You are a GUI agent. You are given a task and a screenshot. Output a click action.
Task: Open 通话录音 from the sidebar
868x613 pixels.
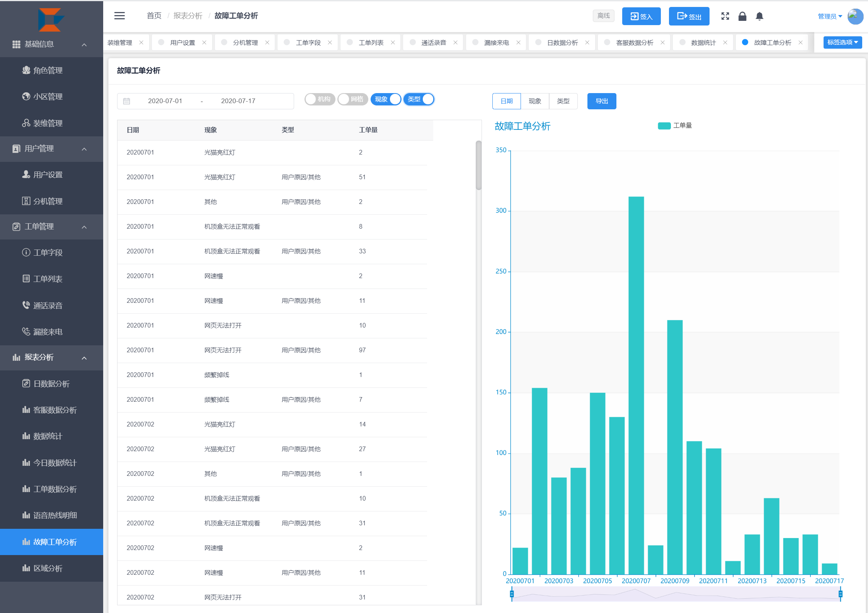48,306
